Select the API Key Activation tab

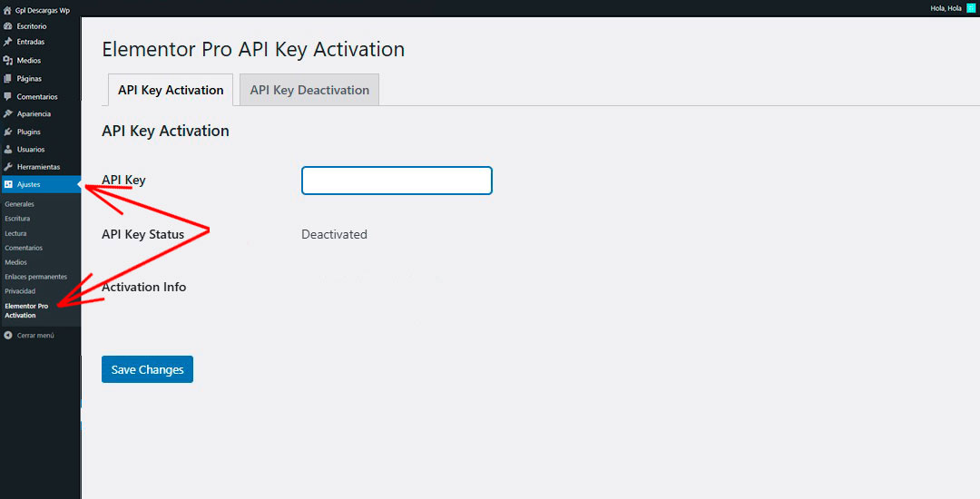[171, 90]
